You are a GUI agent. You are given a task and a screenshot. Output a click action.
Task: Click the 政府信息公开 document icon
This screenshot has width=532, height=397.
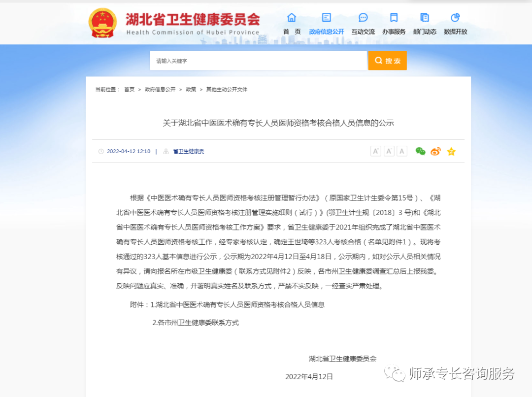coord(327,17)
